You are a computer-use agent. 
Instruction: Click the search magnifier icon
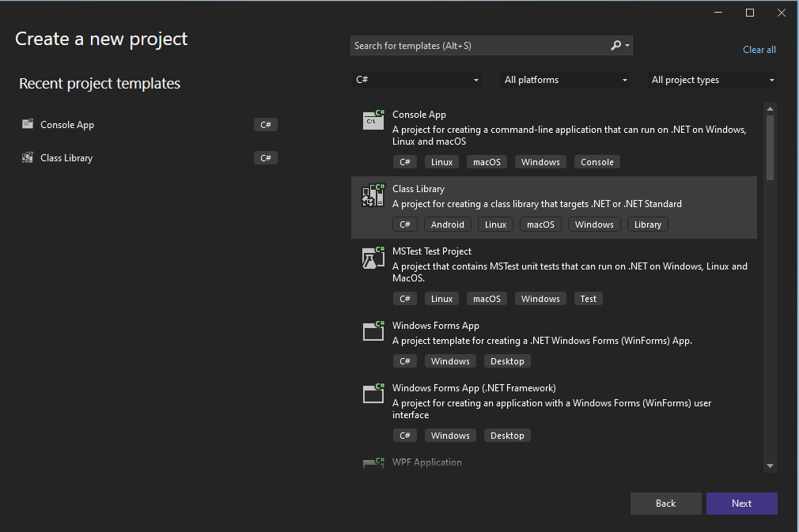(x=616, y=46)
